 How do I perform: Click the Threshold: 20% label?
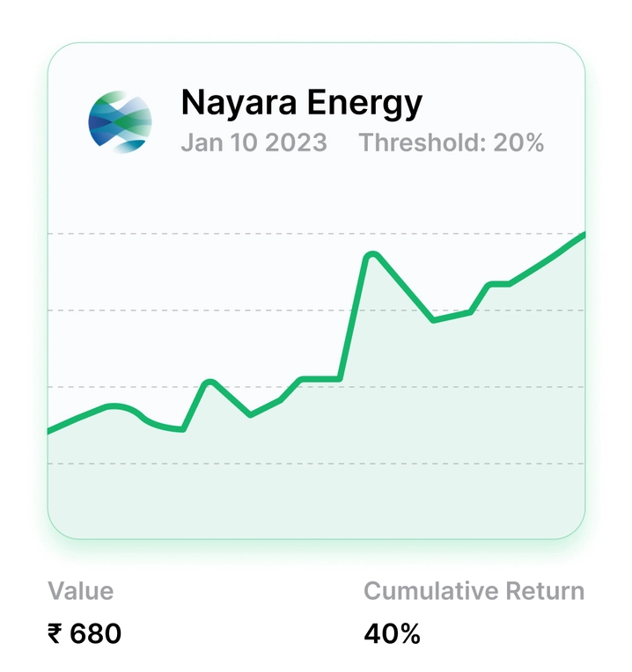[x=452, y=142]
